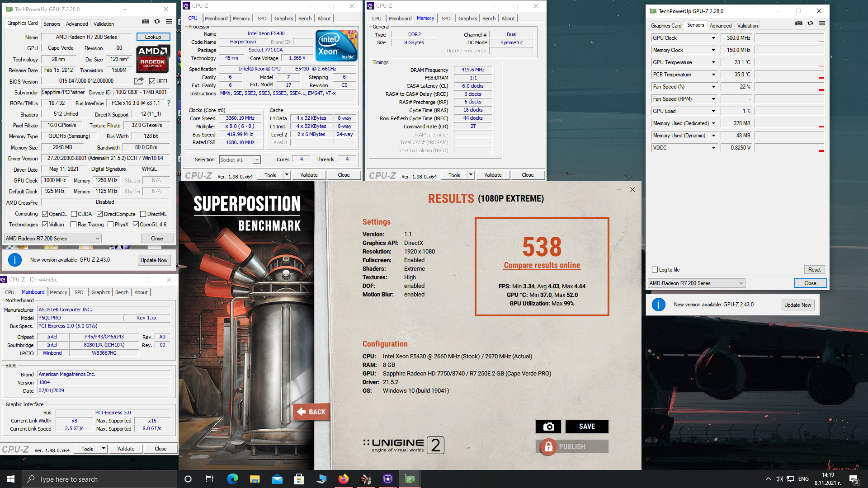Switch to Sensors tab in left GPU-Z window
Viewport: 868px width, 488px height.
coord(52,24)
